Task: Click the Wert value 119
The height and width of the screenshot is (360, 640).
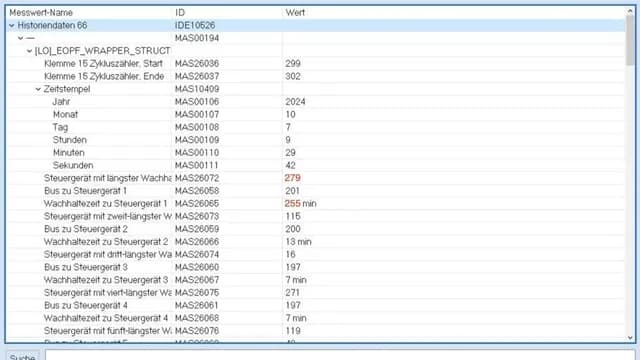Action: pos(293,331)
